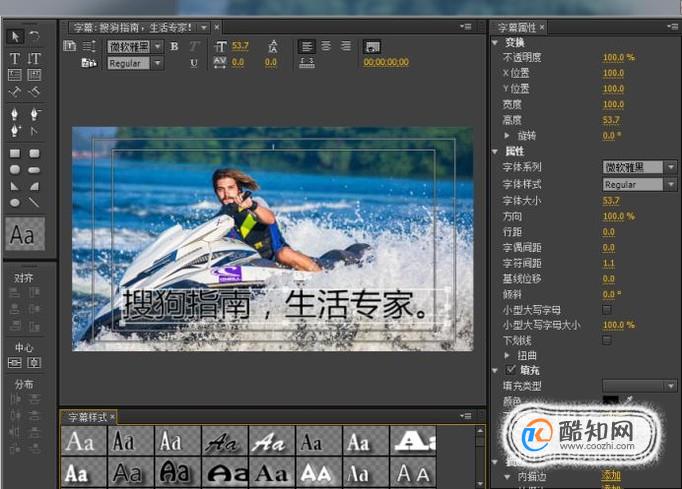The height and width of the screenshot is (489, 682).
Task: Click the New Title Based on Current icon
Action: click(x=70, y=46)
